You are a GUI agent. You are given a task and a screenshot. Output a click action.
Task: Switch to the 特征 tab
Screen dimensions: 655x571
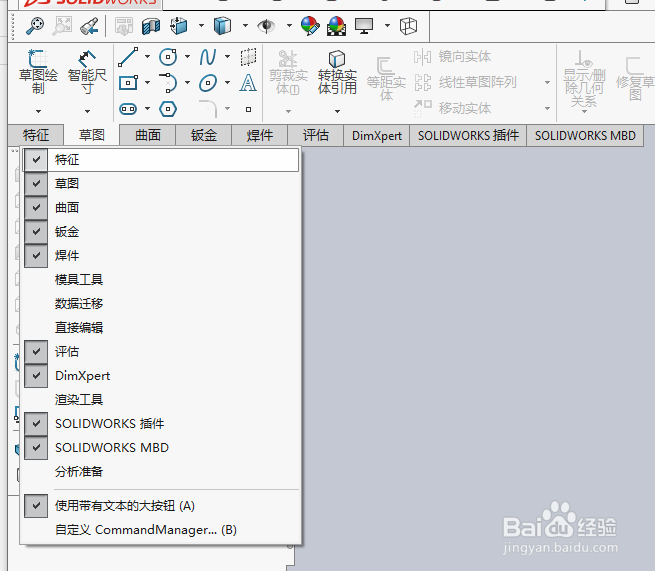[x=36, y=135]
